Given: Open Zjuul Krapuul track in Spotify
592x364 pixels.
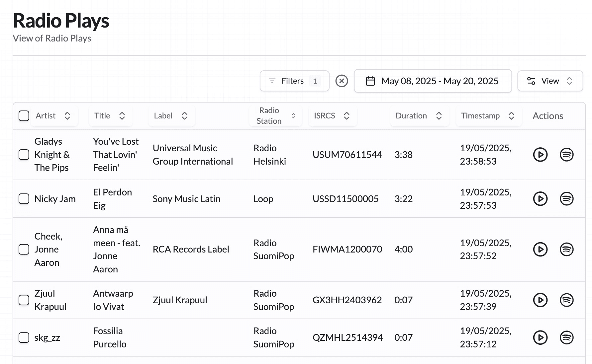Looking at the screenshot, I should 566,300.
